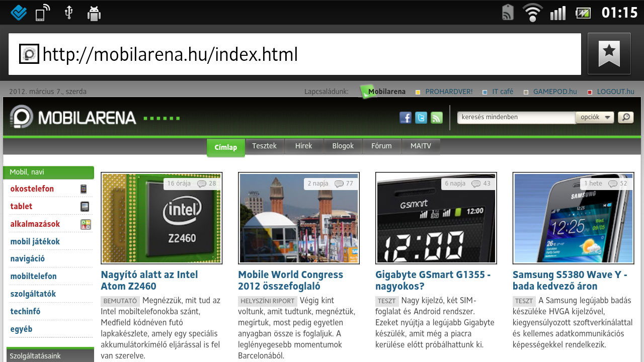Tap the blue diamond notification icon
Viewport: 644px width, 362px height.
(x=19, y=12)
